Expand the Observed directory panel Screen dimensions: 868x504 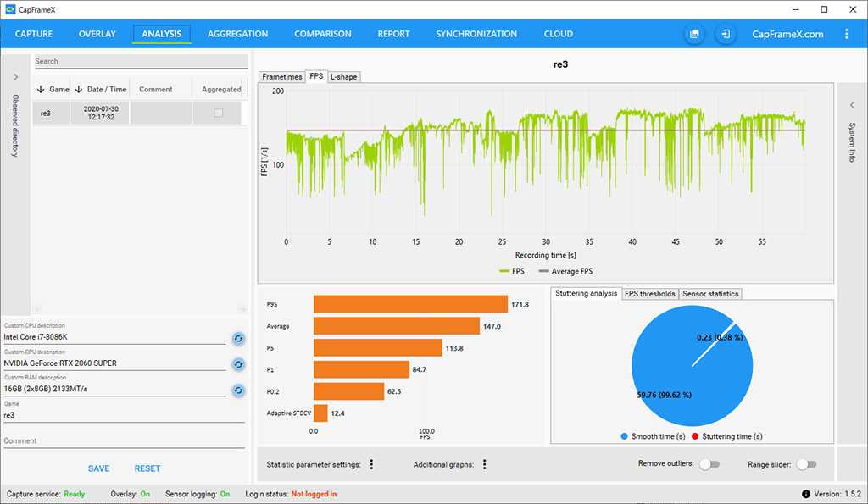[15, 77]
